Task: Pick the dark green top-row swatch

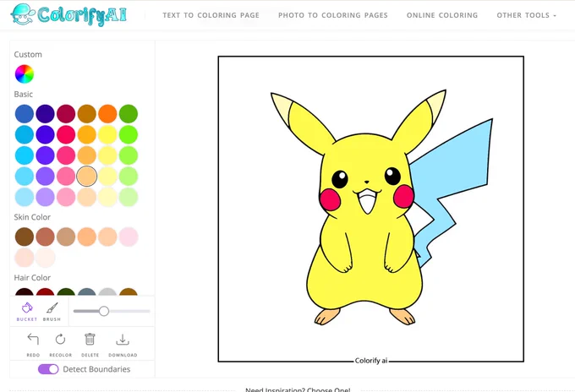Action: tap(129, 113)
